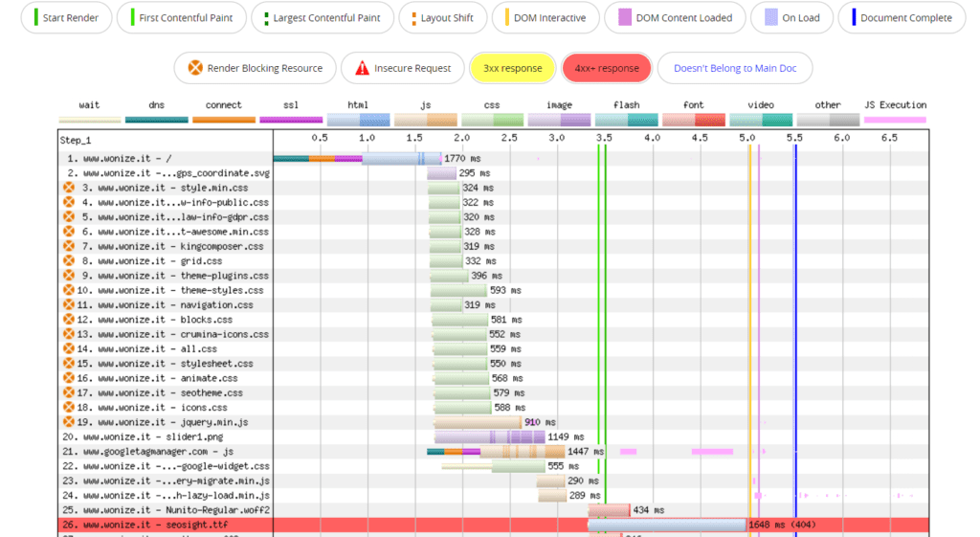This screenshot has width=980, height=537.
Task: Click render-blocking icon on row 5 law-info-gdpr.css
Action: point(69,217)
